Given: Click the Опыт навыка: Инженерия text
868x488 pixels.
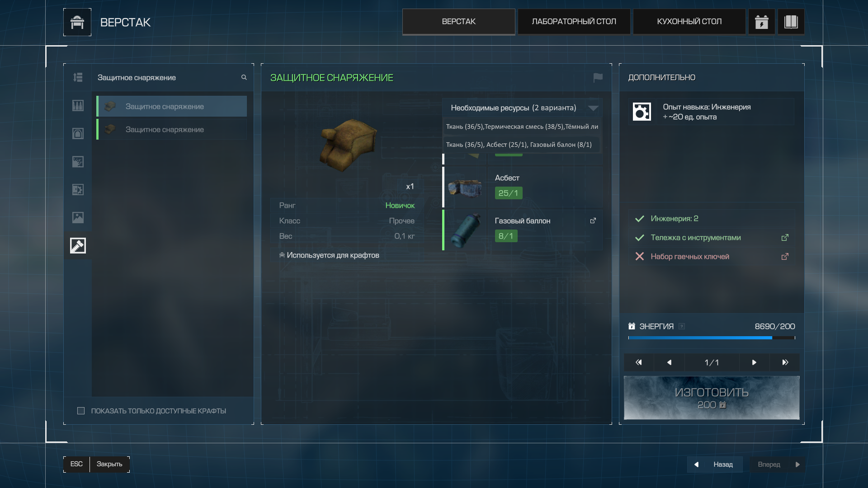Looking at the screenshot, I should (707, 107).
